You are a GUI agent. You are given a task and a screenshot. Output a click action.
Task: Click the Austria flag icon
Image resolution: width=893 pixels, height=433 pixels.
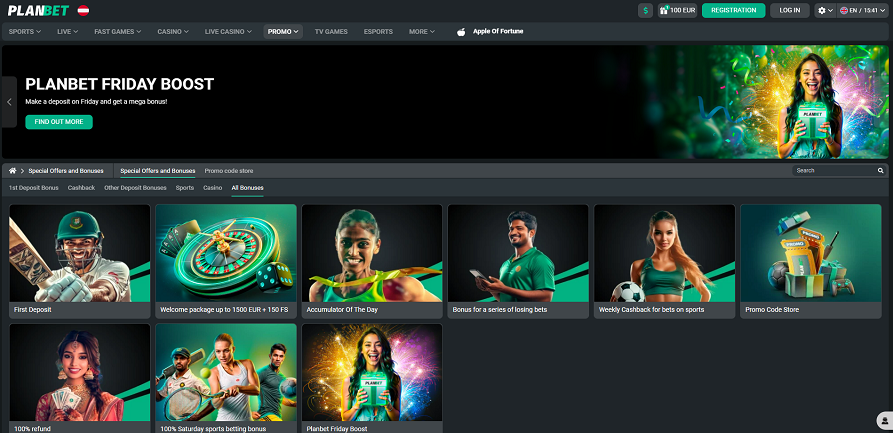pos(83,10)
